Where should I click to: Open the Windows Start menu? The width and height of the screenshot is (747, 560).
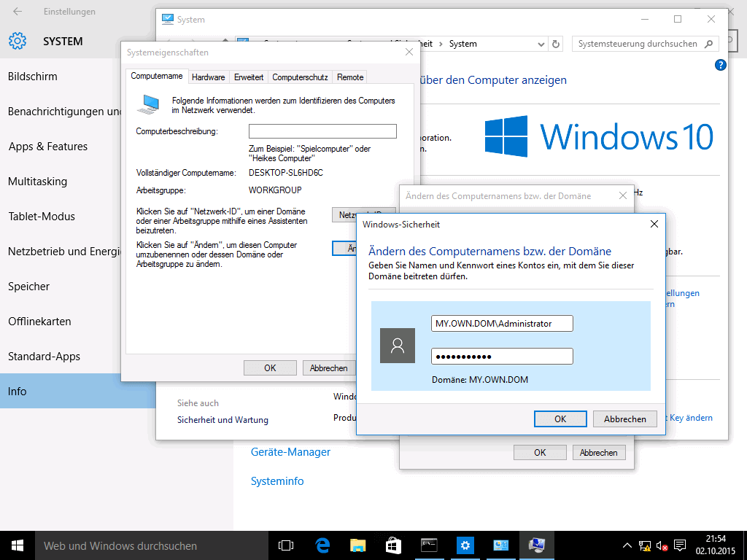click(18, 545)
